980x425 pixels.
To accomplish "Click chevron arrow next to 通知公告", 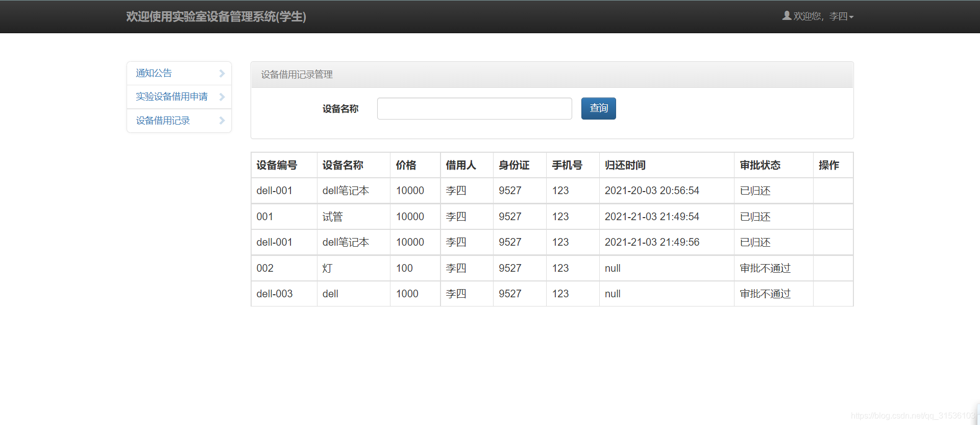I will (222, 74).
